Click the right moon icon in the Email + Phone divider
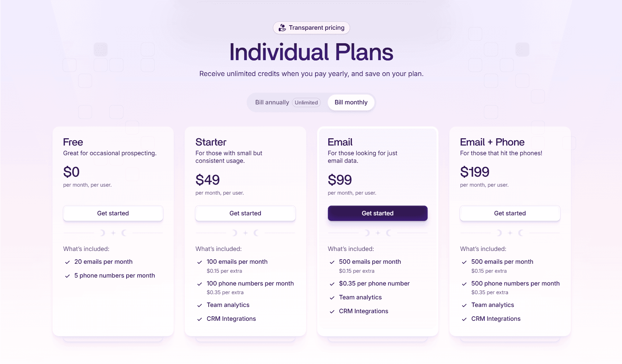 click(521, 233)
